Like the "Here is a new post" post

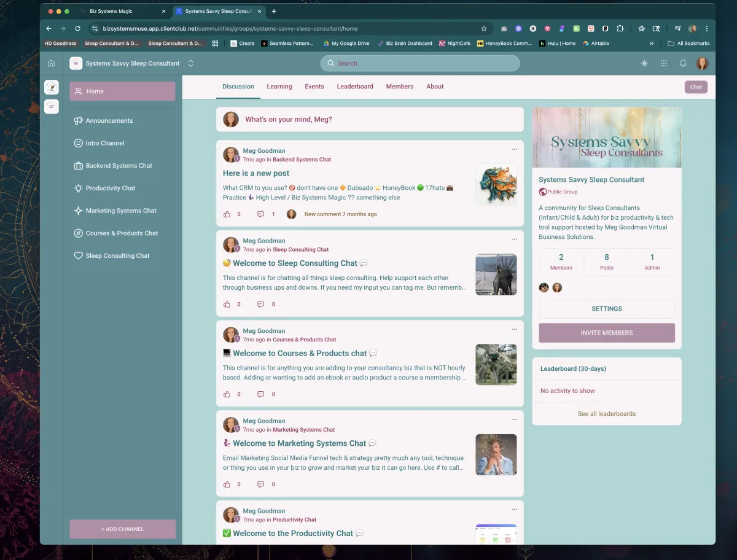click(227, 214)
